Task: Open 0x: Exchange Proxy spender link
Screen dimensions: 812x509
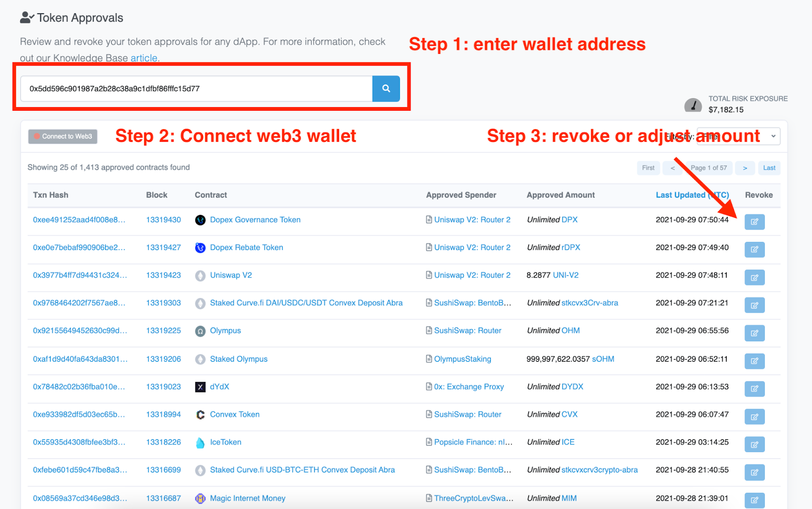Action: (x=469, y=387)
